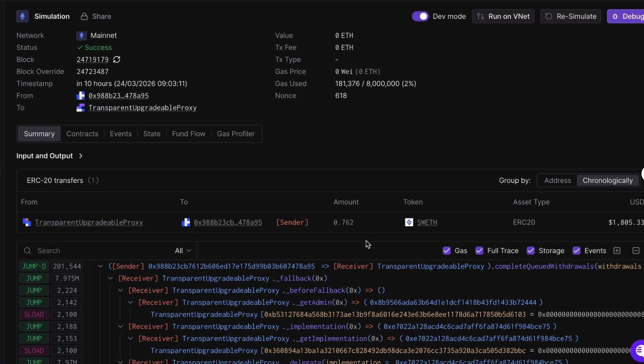
Task: Switch to the Gas Profiler tab
Action: [x=236, y=134]
